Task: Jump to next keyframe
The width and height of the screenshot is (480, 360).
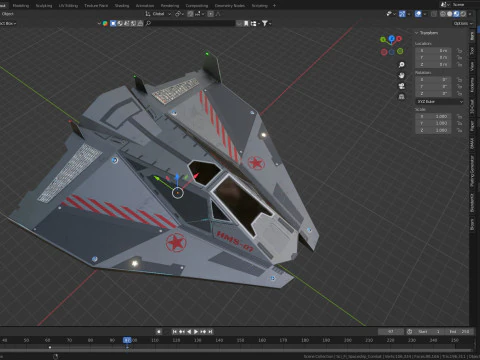Action: point(203,331)
